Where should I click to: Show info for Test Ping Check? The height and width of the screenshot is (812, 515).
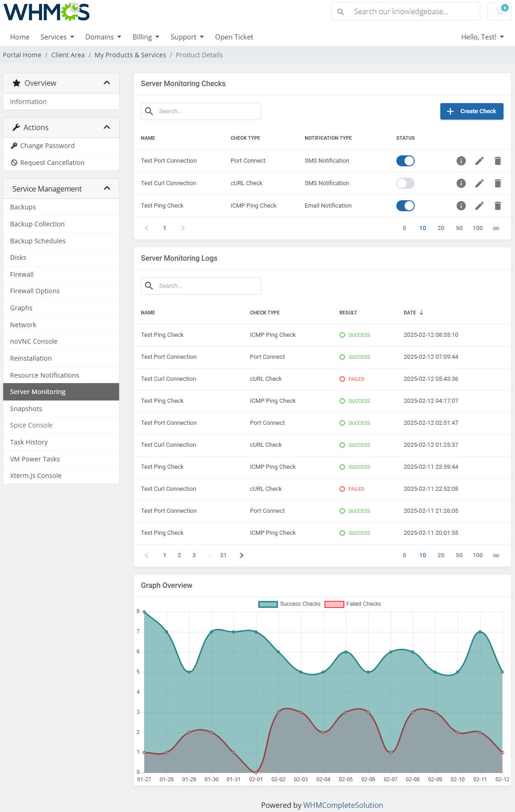(461, 206)
